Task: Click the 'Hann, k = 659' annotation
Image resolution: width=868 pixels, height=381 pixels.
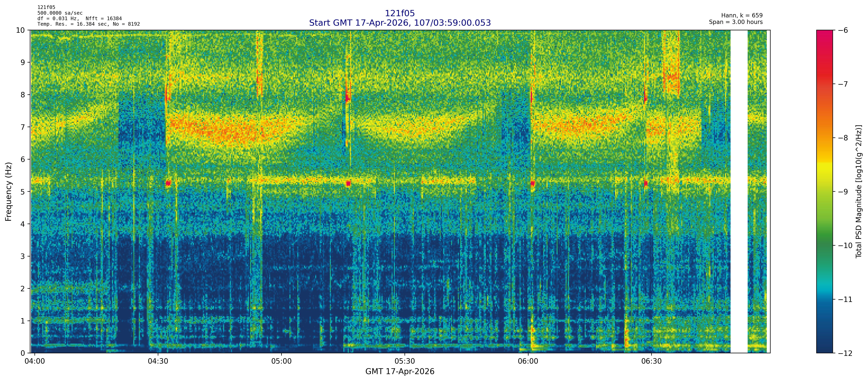Action: [742, 16]
